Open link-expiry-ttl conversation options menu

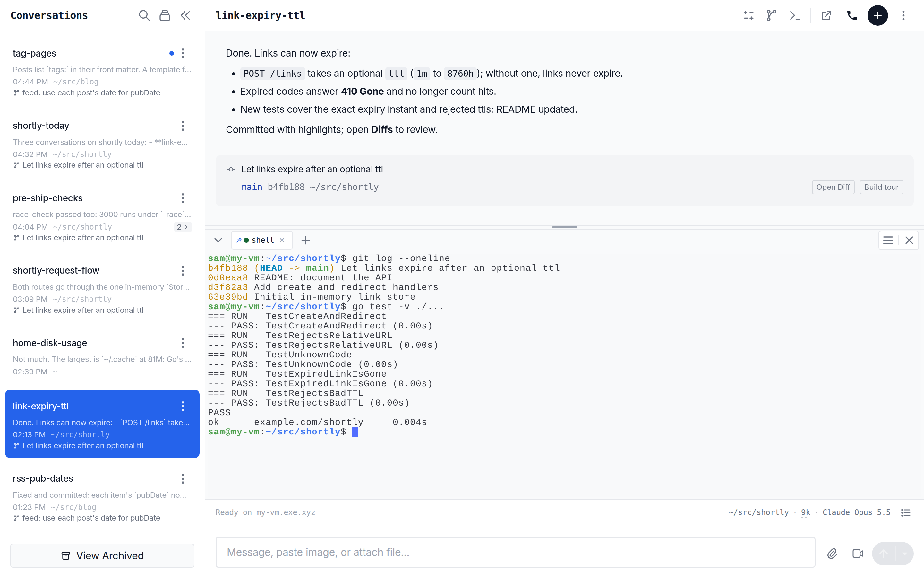click(x=183, y=406)
